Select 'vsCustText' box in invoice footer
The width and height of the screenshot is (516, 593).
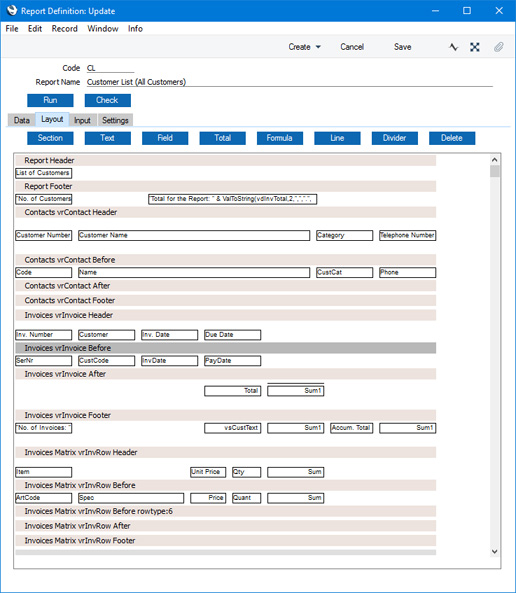pos(233,428)
